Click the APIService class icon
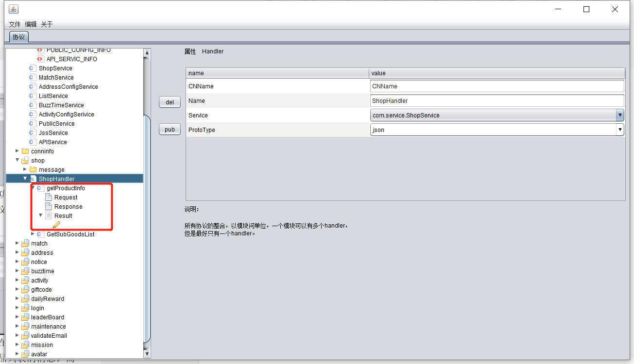The image size is (634, 364). pos(33,142)
